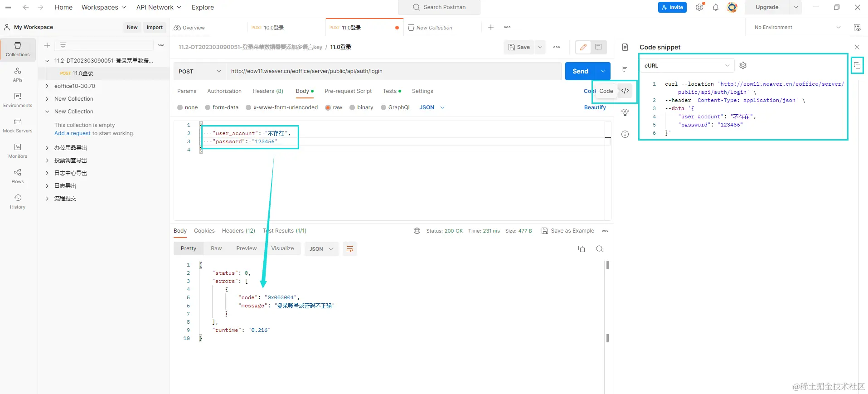Open History in the sidebar
The image size is (868, 394).
coord(18,202)
